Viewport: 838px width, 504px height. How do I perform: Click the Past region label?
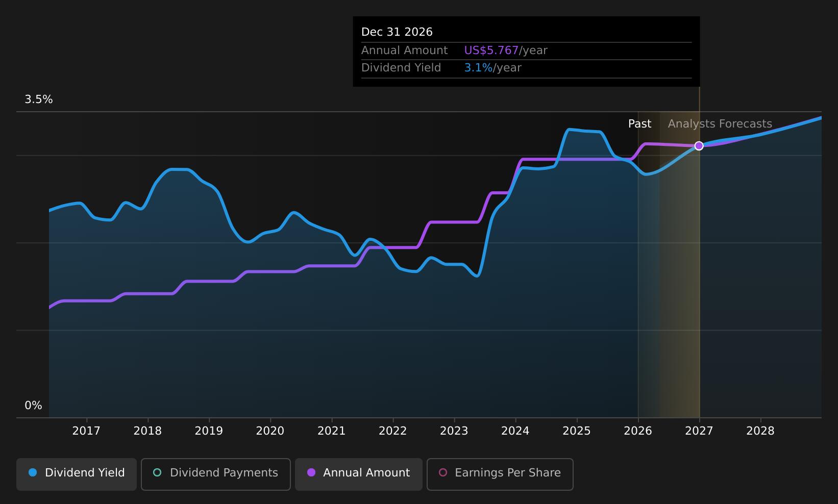tap(639, 124)
